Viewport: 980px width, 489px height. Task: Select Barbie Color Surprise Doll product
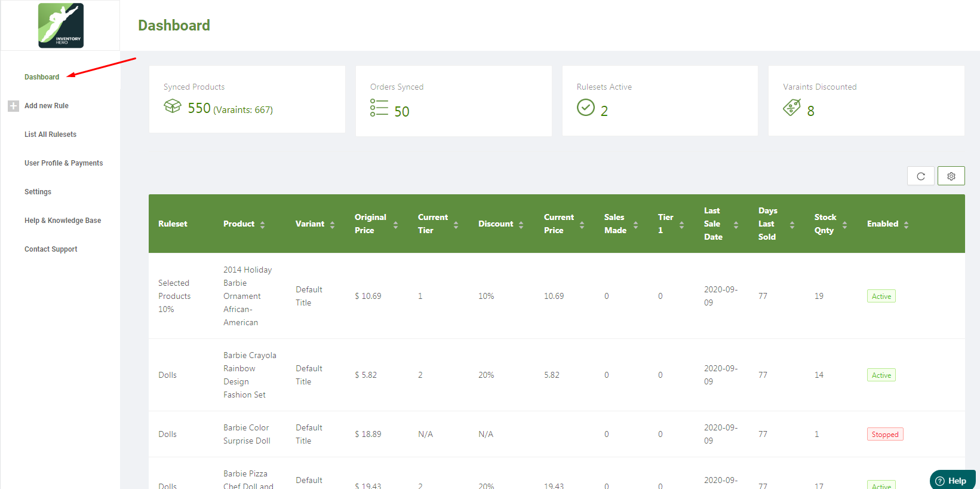tap(247, 434)
